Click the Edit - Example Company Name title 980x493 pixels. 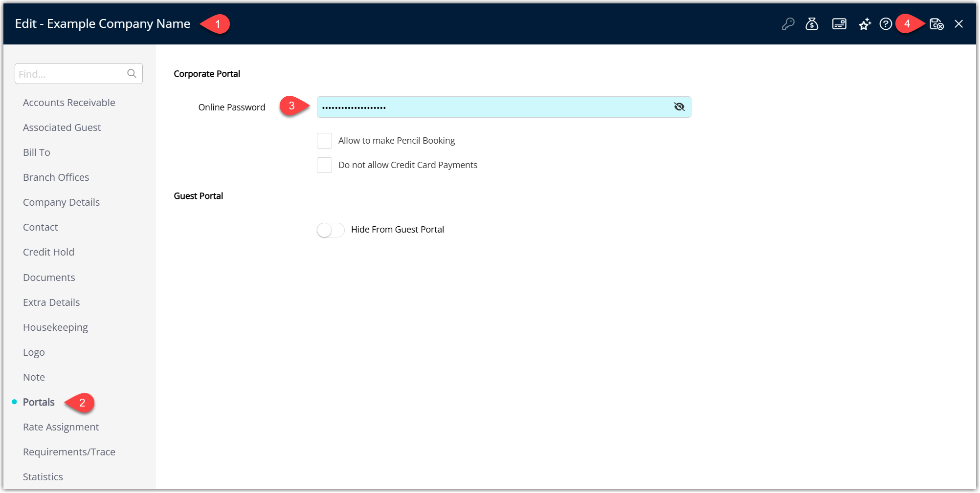pyautogui.click(x=103, y=23)
